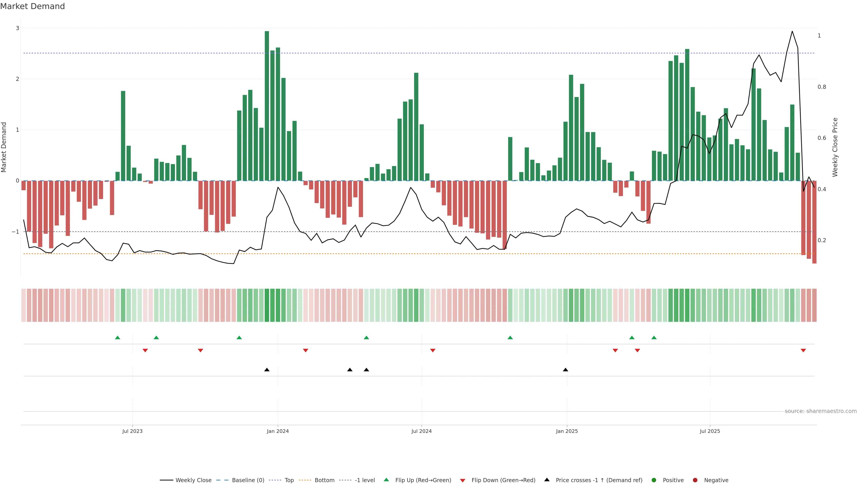Screen dimensions: 868x488
Task: Click the Jan 2024 x-axis label
Action: click(278, 431)
